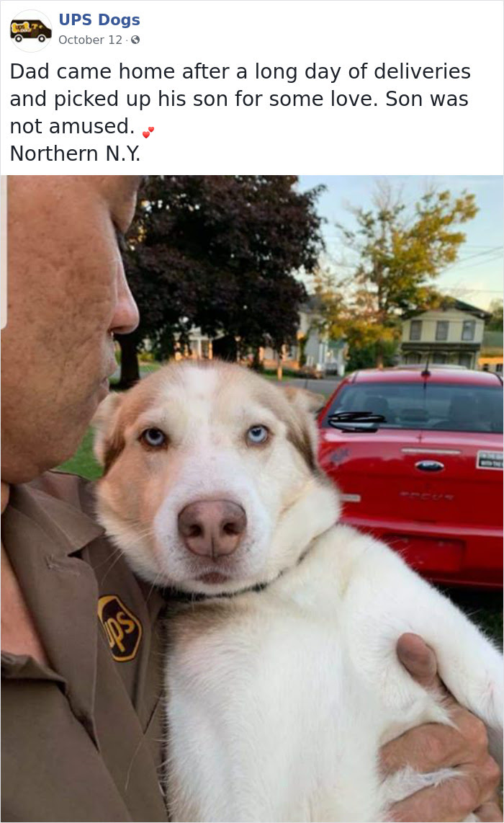Screen dimensions: 504x823
Task: Select the 'Northern N.Y.' text line
Action: [x=76, y=154]
